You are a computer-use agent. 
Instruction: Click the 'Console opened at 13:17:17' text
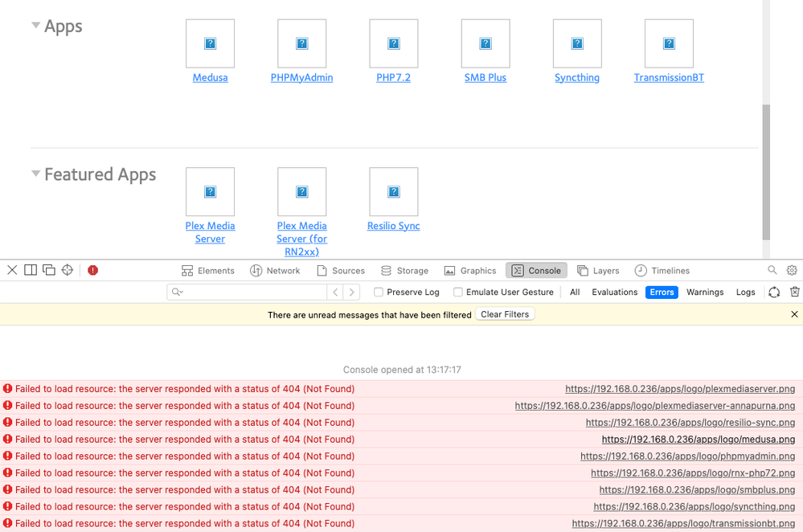[x=402, y=370]
